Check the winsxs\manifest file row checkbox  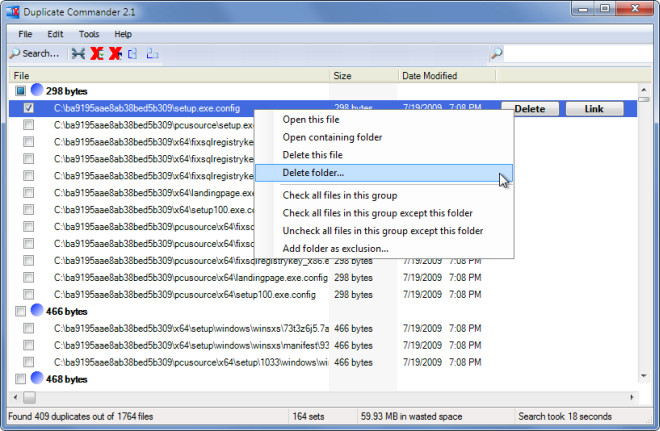(29, 345)
